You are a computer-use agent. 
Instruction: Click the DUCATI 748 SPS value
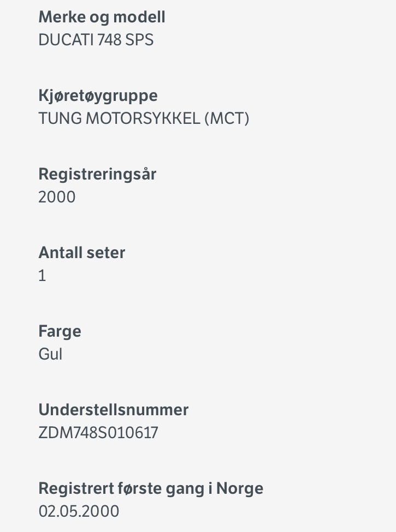(x=96, y=40)
